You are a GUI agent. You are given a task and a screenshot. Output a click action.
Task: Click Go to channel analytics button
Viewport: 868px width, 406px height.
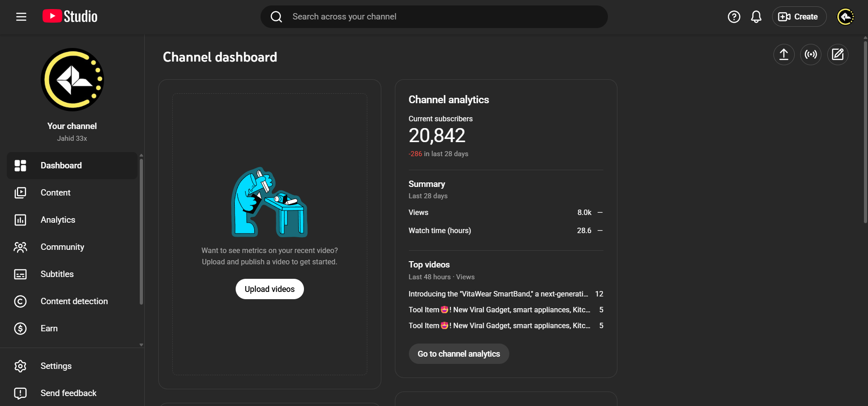click(x=459, y=354)
